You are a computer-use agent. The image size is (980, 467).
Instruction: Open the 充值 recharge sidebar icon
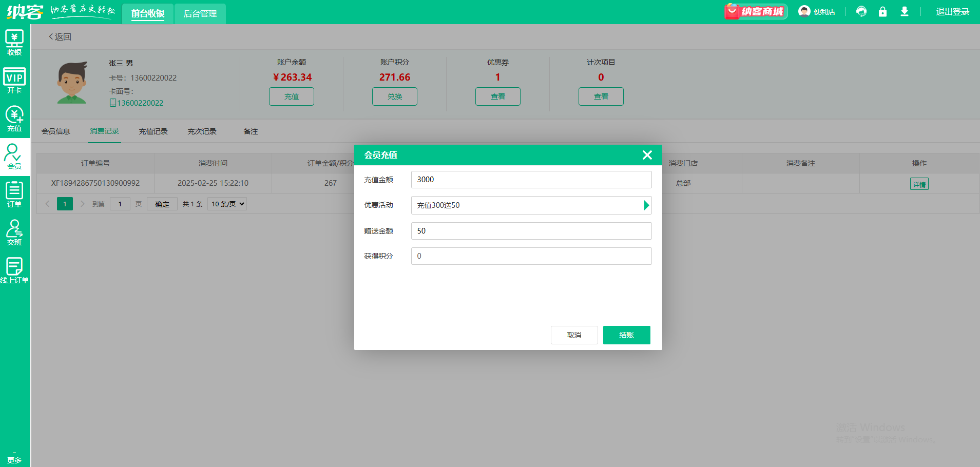coord(14,119)
